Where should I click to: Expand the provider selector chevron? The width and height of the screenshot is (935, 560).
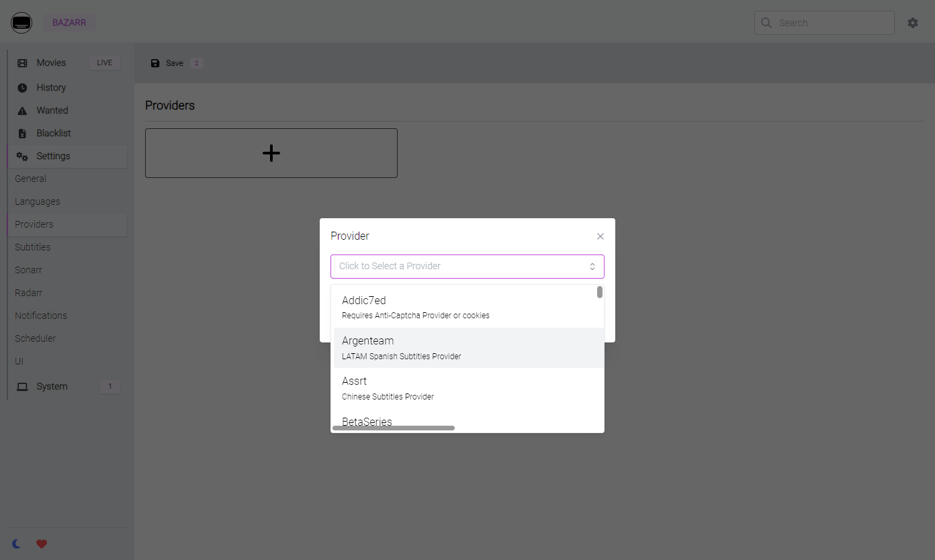[592, 267]
